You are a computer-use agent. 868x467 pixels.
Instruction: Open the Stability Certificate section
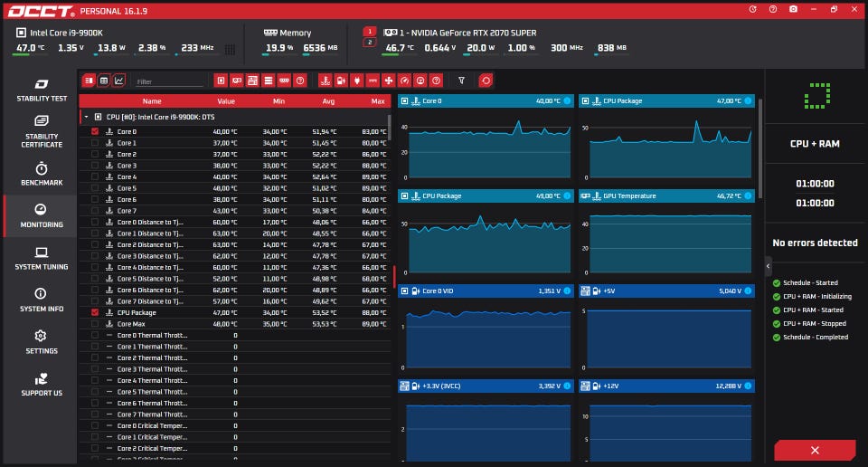pos(41,132)
